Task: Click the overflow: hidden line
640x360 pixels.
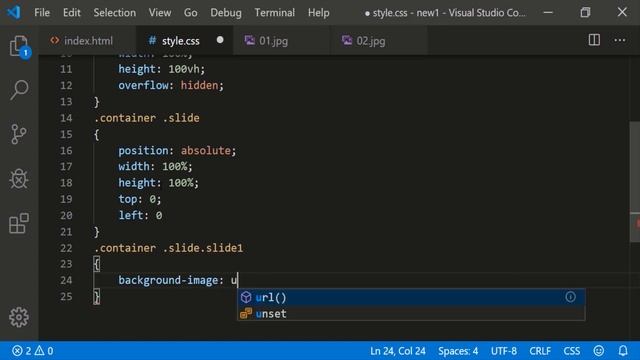Action: click(x=171, y=85)
